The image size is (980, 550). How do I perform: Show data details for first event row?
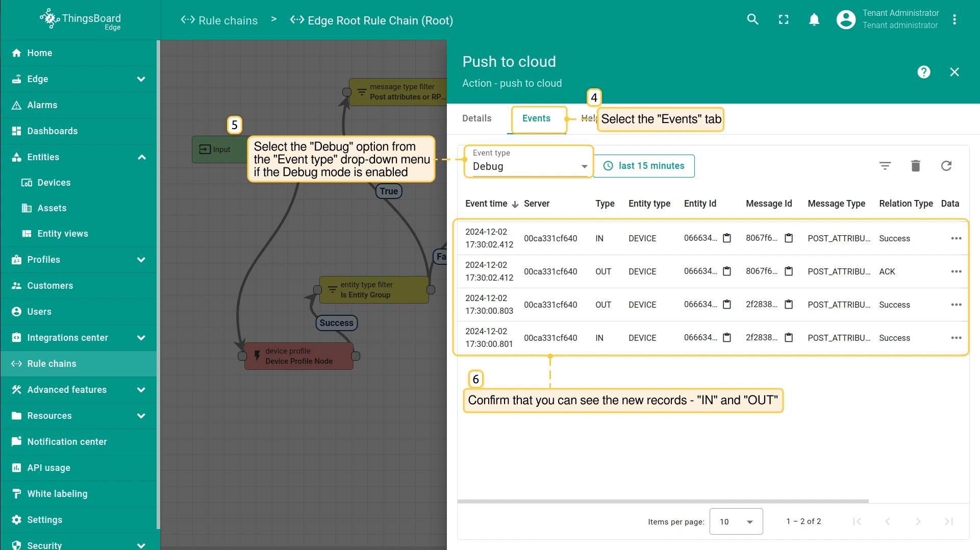956,238
